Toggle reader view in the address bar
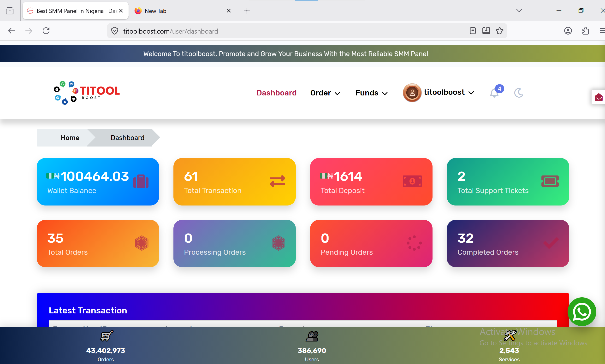Screen dimensions: 605x364 473,31
